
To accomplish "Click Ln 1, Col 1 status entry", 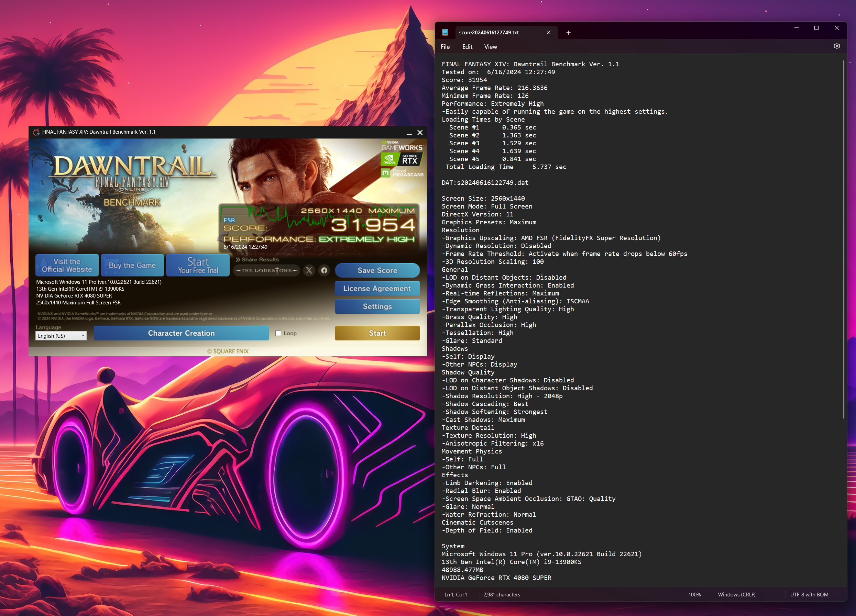I will pyautogui.click(x=456, y=594).
